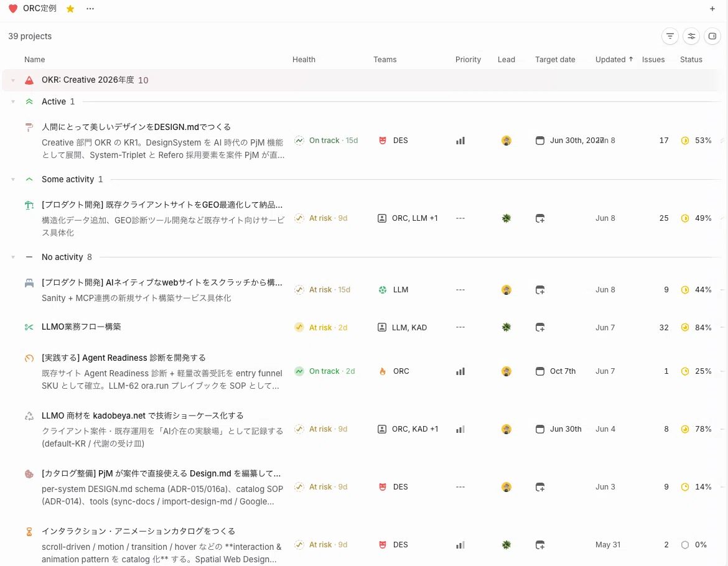The width and height of the screenshot is (728, 566).
Task: Open the display options sliders button
Action: pyautogui.click(x=691, y=36)
